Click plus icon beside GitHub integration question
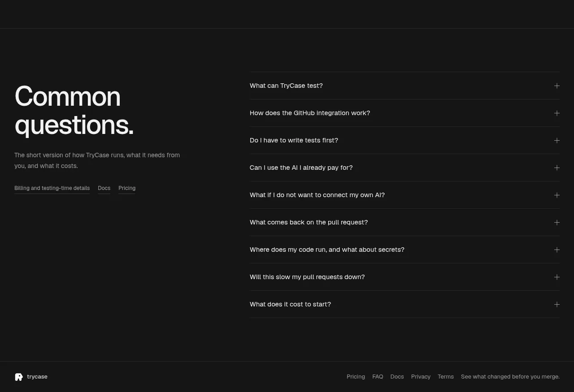Screen dimensions: 574x392 click(x=557, y=113)
